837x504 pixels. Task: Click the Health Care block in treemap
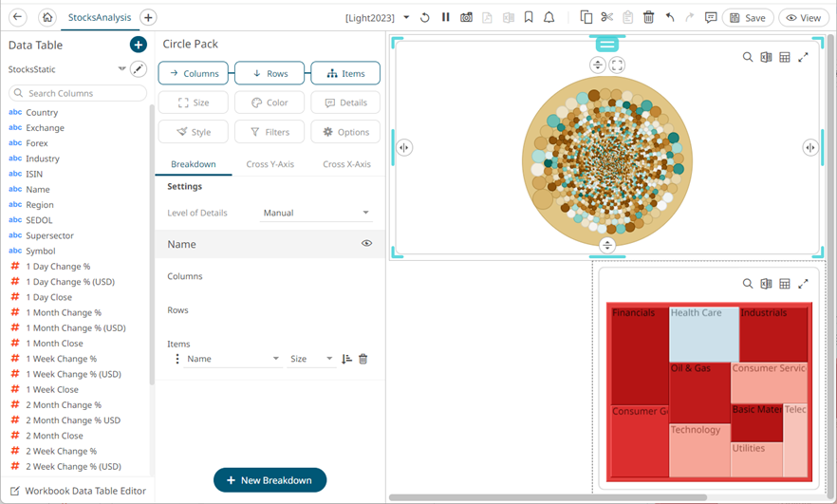(x=703, y=334)
